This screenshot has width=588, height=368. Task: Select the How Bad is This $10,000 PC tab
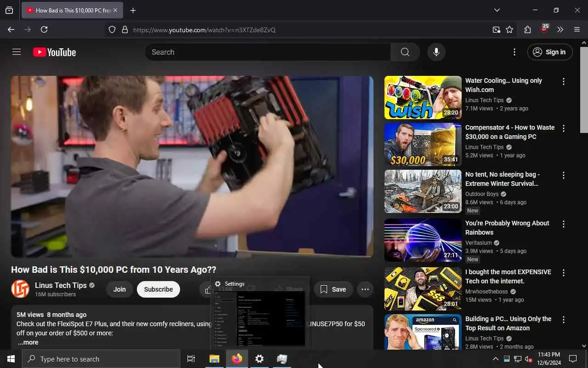(x=72, y=10)
